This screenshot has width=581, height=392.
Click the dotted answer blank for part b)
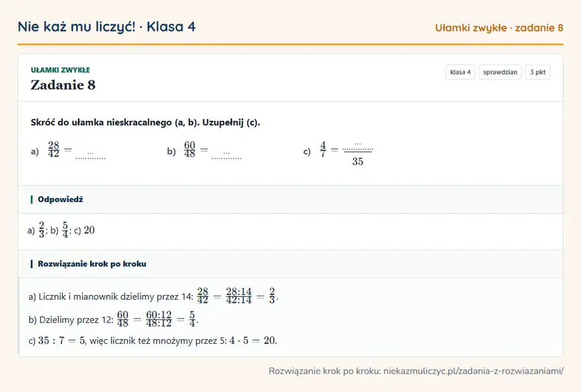coord(226,154)
